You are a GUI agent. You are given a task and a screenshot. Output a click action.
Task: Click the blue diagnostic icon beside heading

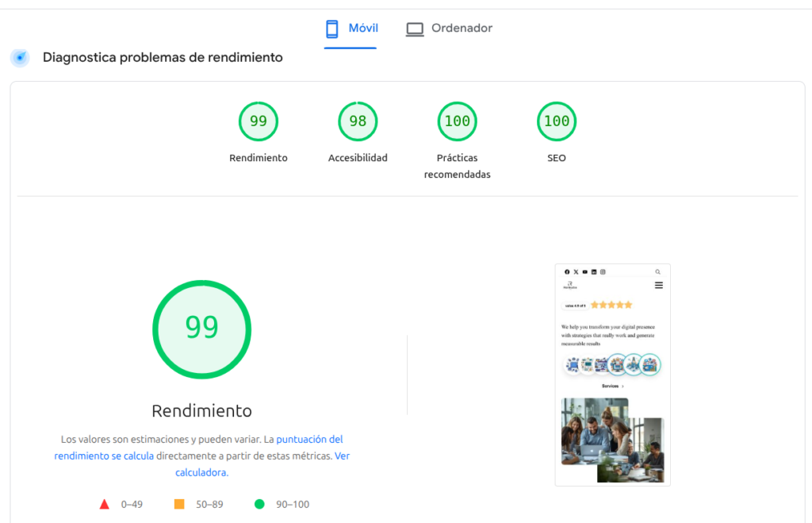click(x=20, y=57)
